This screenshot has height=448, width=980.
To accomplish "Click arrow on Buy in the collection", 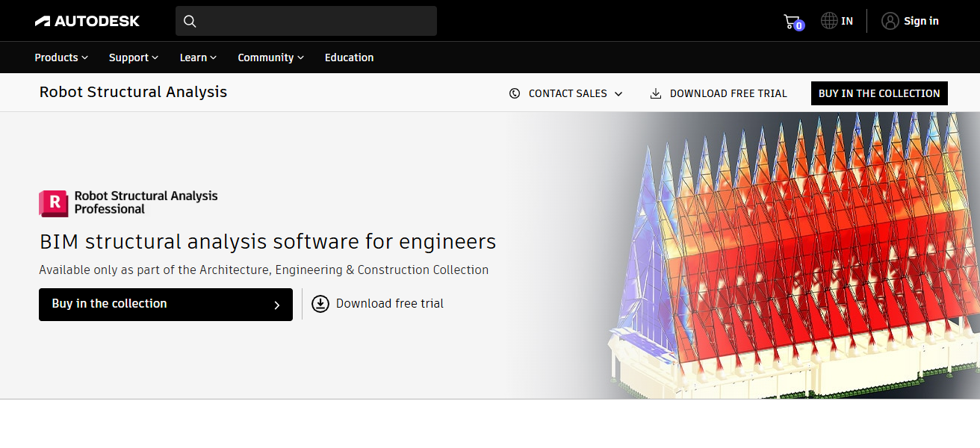I will [x=277, y=305].
